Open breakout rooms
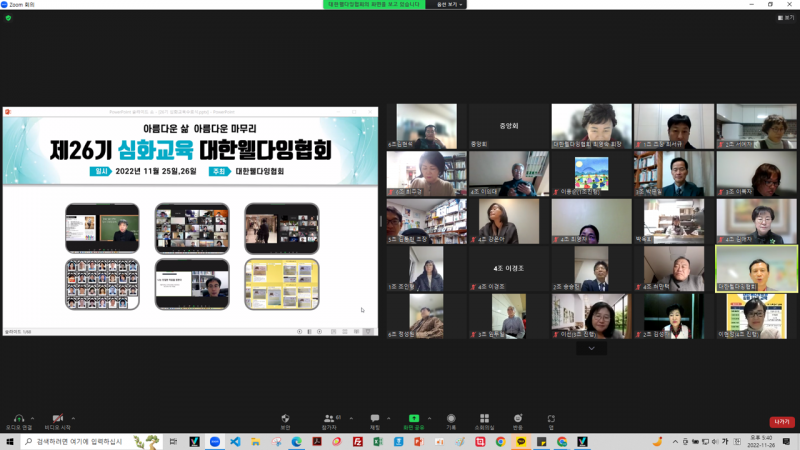Image resolution: width=800 pixels, height=450 pixels. (484, 420)
